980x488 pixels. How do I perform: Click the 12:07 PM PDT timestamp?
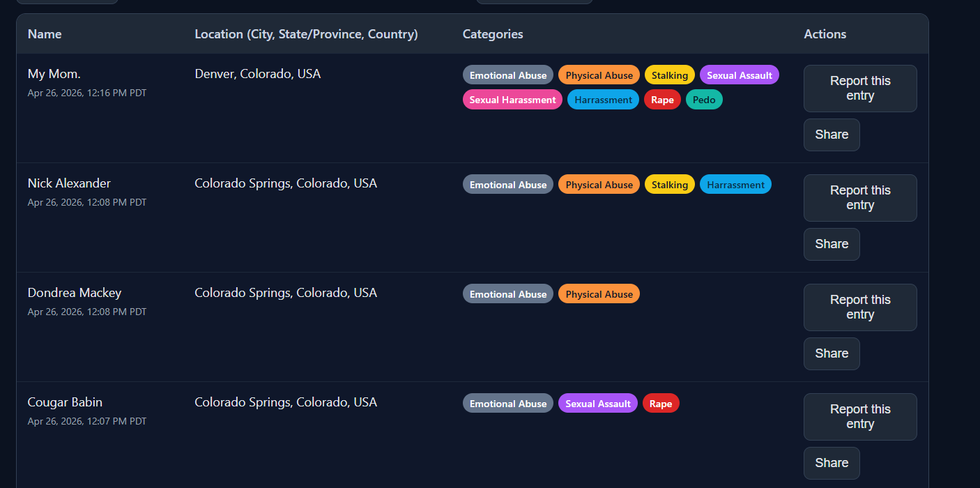coord(87,421)
